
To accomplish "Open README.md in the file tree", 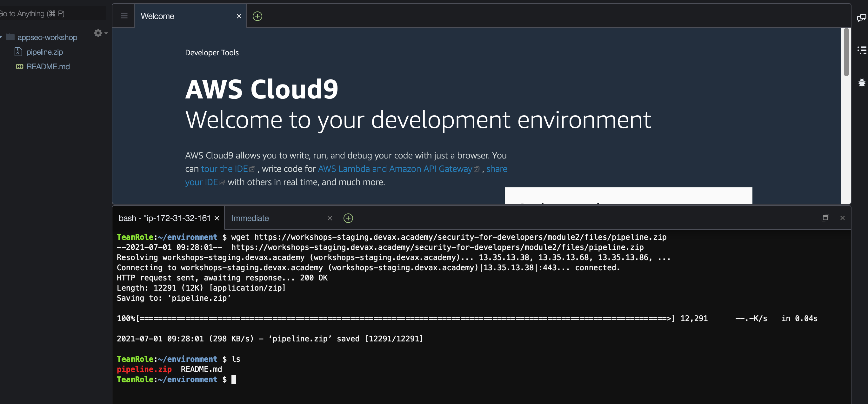I will [x=48, y=66].
